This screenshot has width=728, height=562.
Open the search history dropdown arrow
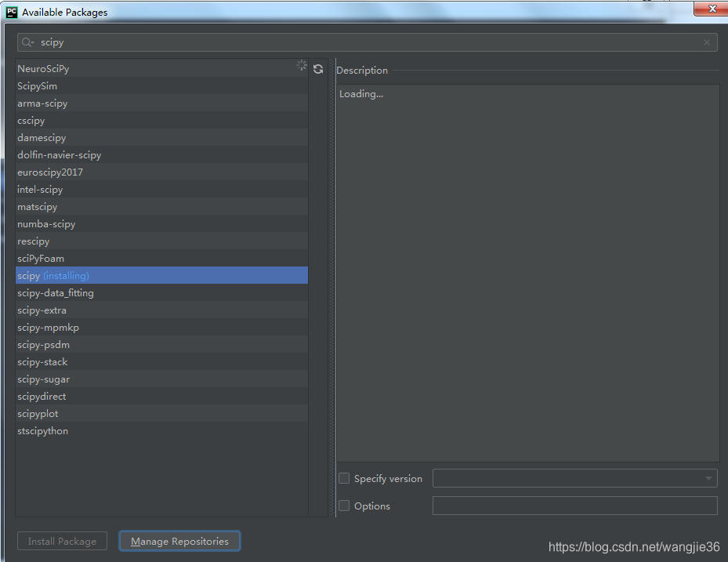pyautogui.click(x=34, y=42)
